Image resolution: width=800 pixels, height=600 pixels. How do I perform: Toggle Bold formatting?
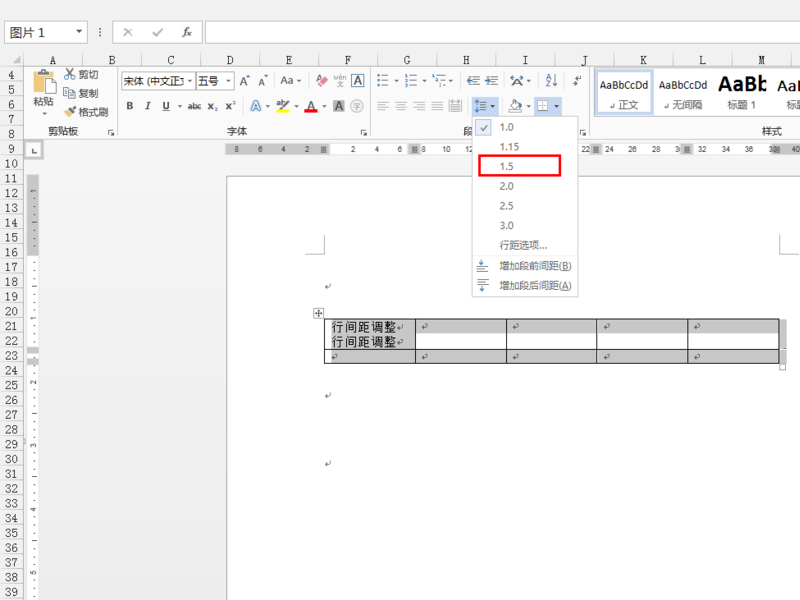(130, 106)
